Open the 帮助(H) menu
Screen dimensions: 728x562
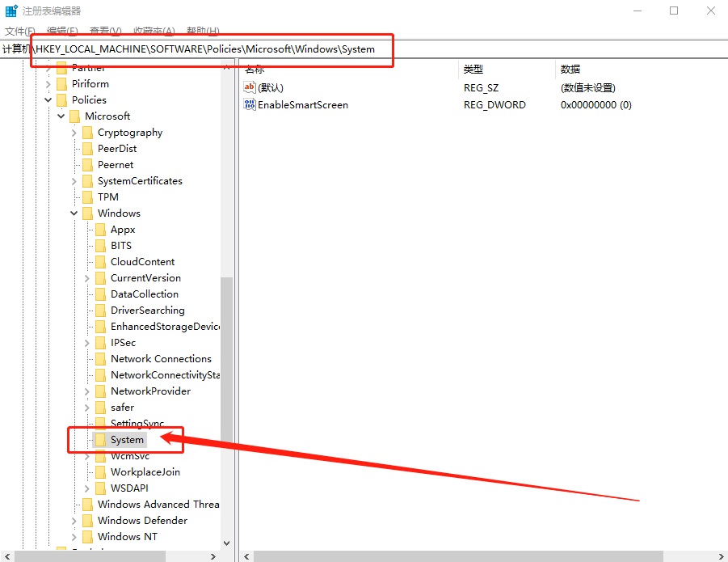coord(203,31)
